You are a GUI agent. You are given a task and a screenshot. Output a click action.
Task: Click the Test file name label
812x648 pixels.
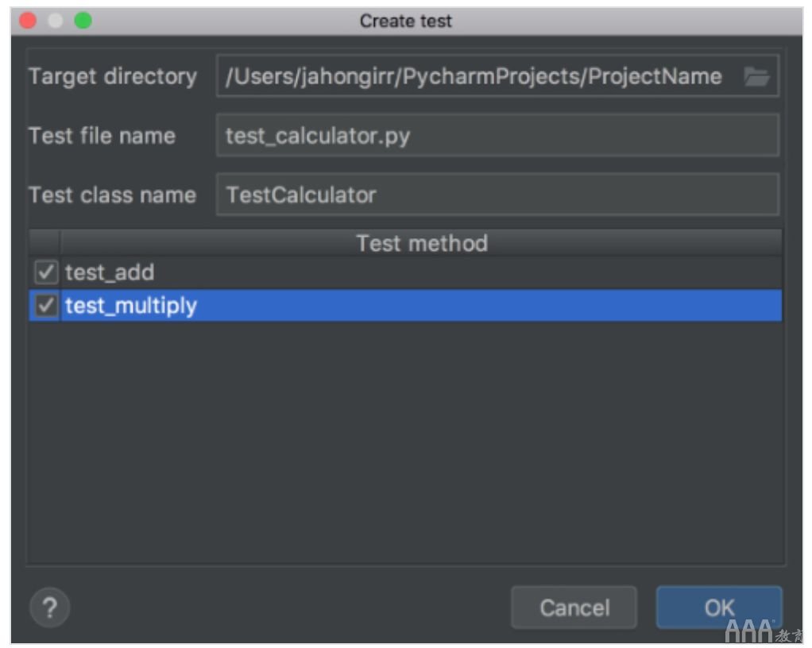coord(102,136)
